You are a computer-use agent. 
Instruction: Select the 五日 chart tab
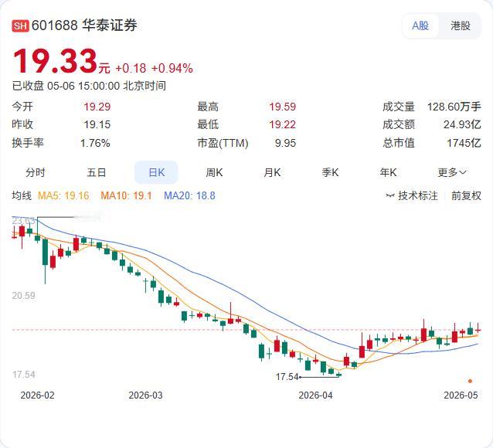click(97, 172)
